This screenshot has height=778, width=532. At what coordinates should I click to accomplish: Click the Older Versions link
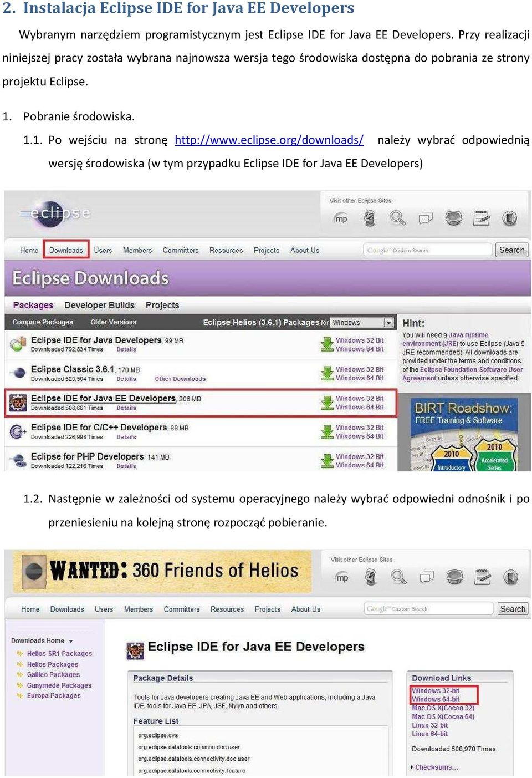113,322
